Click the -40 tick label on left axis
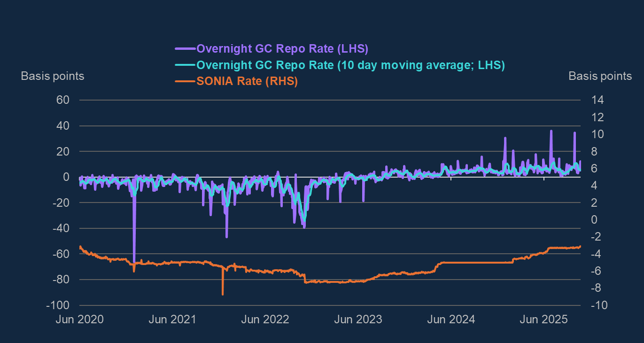 tap(61, 228)
